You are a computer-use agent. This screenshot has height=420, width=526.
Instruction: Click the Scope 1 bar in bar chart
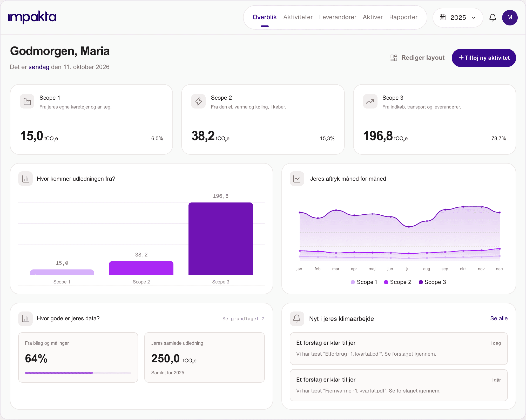(x=62, y=272)
